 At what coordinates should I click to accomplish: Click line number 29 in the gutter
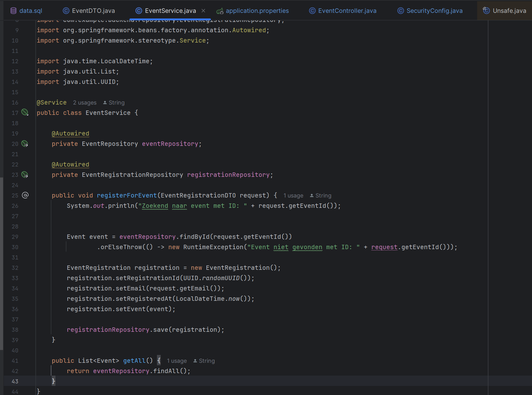[15, 237]
